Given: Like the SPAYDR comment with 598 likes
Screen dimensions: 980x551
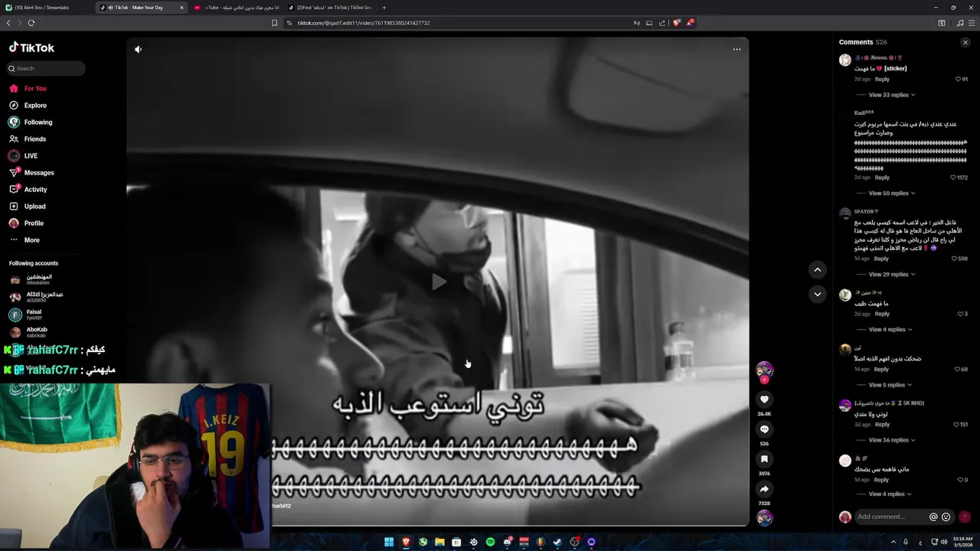Looking at the screenshot, I should point(954,259).
